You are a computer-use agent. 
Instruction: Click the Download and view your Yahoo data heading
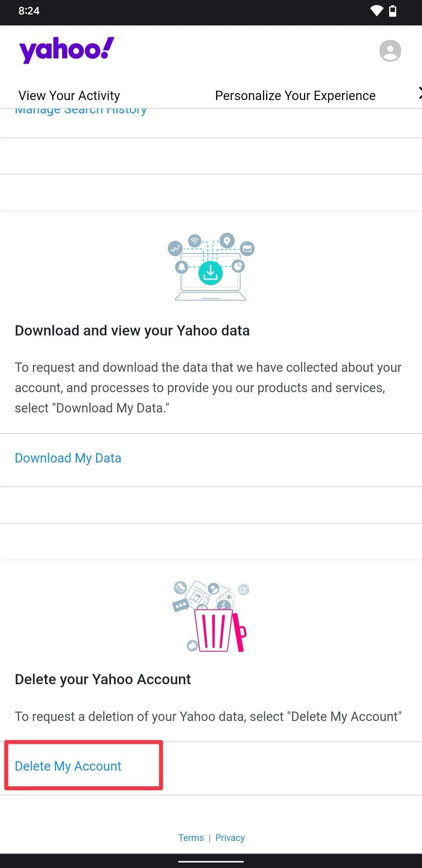coord(132,330)
